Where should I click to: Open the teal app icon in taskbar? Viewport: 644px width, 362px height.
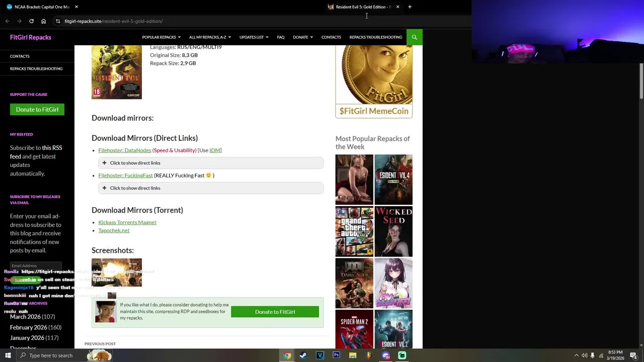tap(402, 355)
